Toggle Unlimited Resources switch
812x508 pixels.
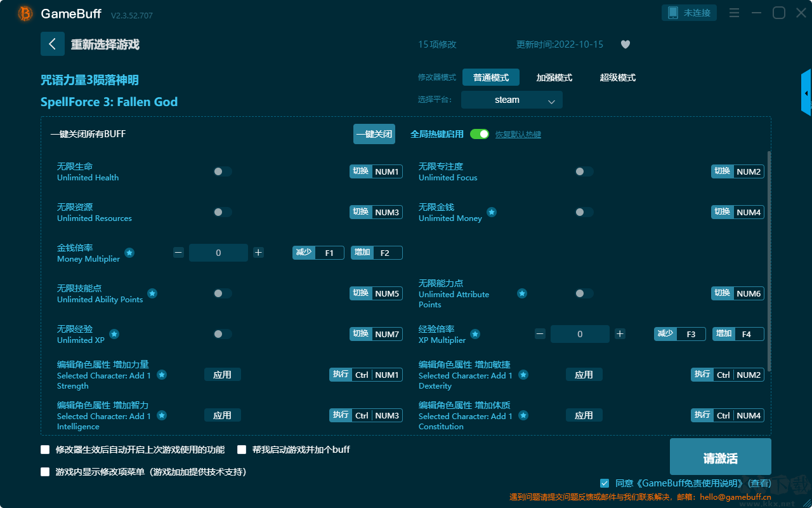[x=223, y=212]
